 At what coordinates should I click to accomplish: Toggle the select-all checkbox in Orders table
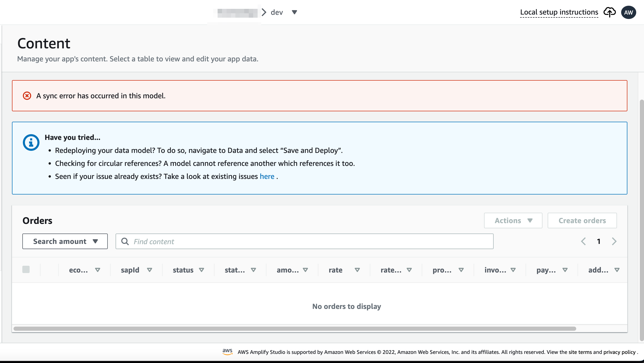point(26,269)
